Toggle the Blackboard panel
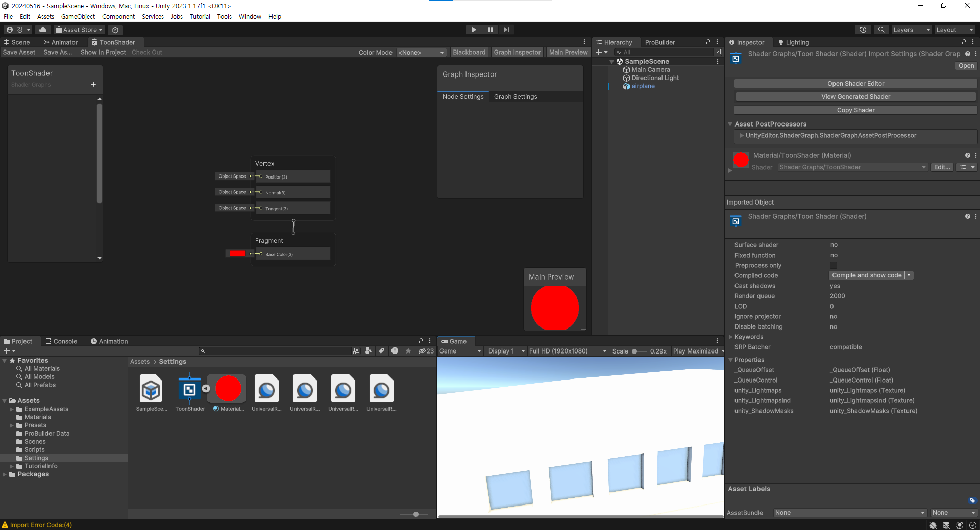This screenshot has width=980, height=530. 469,52
